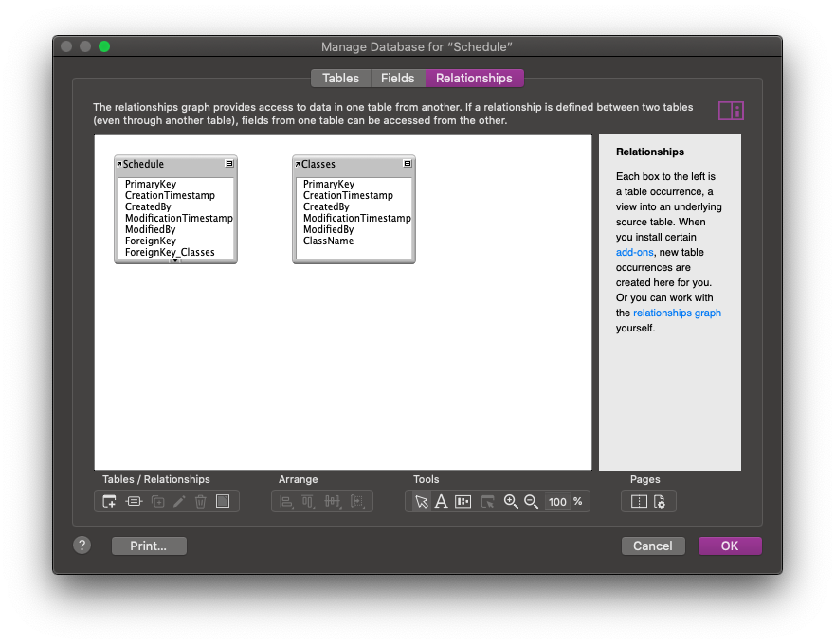
Task: Click the trash delete icon
Action: click(201, 501)
